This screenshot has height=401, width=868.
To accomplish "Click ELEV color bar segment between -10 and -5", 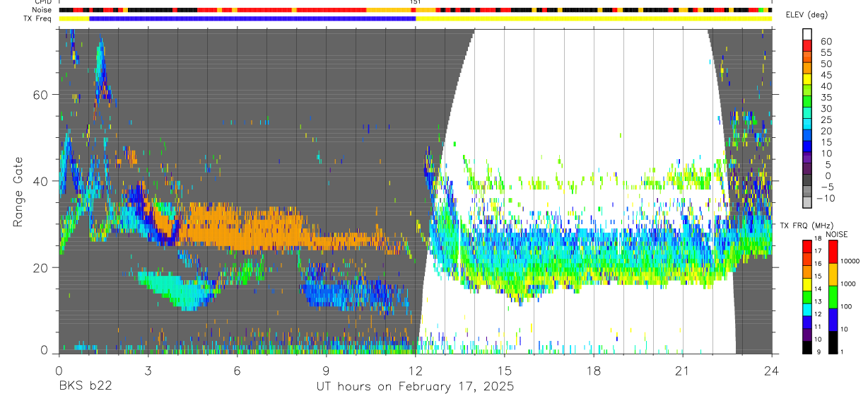I will (808, 192).
